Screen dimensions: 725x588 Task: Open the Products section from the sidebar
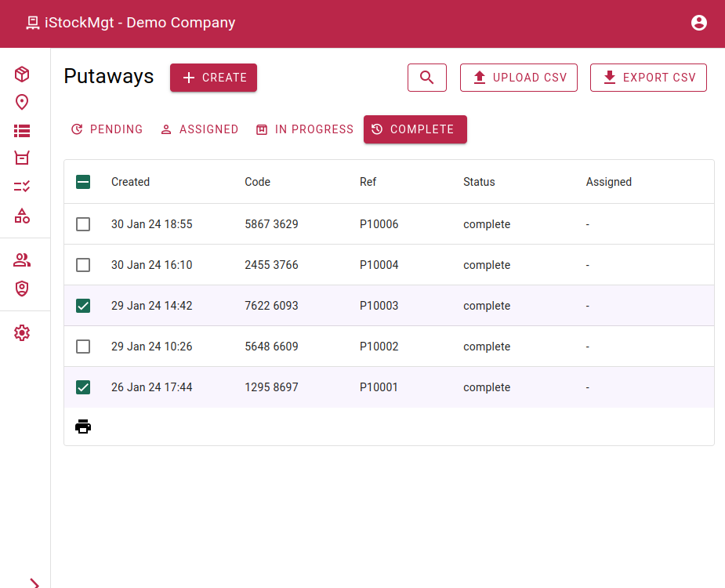coord(21,74)
